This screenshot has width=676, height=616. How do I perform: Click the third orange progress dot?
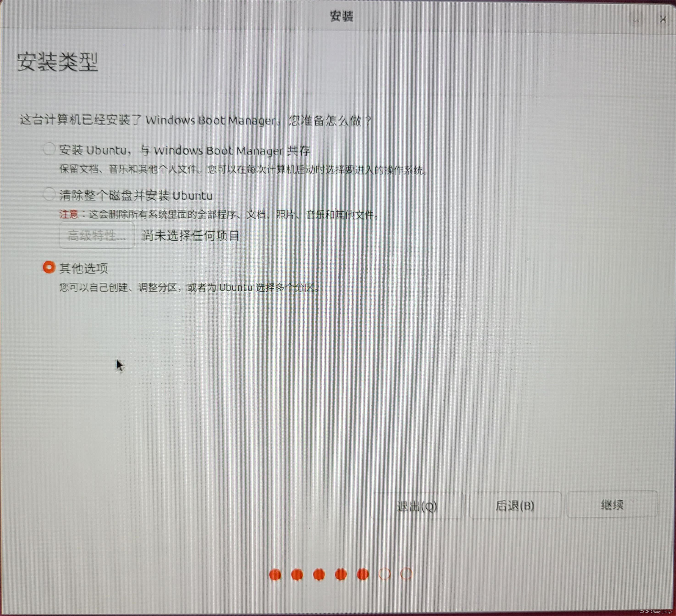(319, 574)
